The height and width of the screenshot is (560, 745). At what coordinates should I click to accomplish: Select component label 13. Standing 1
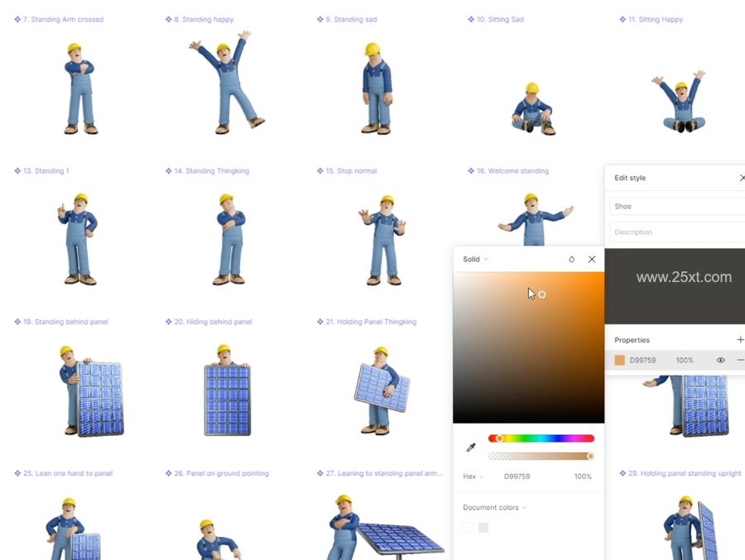click(42, 171)
